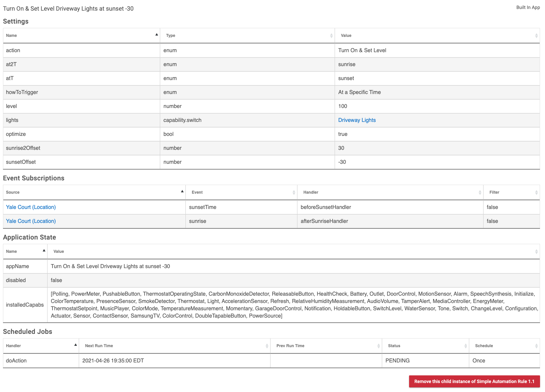The width and height of the screenshot is (545, 392).
Task: Click the PENDING status cell
Action: [425, 361]
